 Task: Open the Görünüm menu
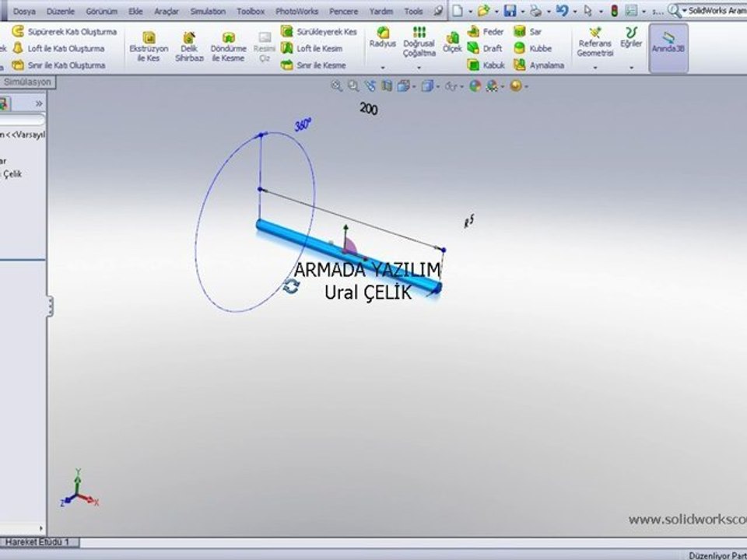point(101,11)
